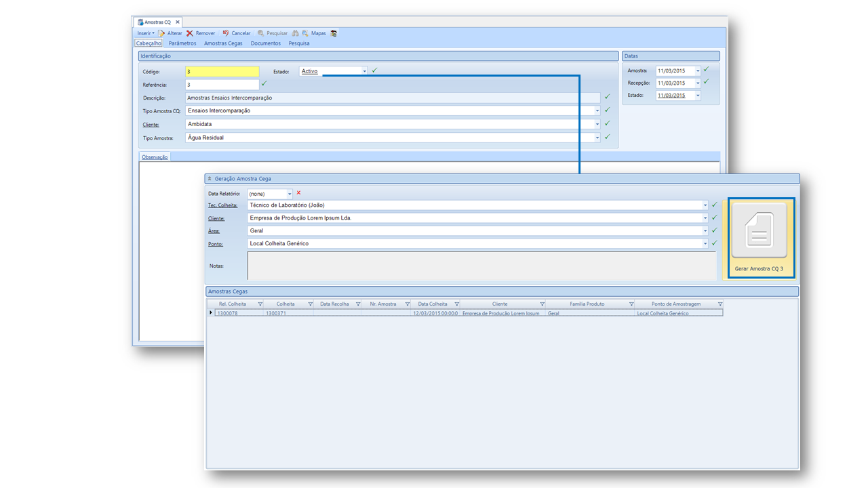868x488 pixels.
Task: Click the Referência input field
Action: [x=222, y=85]
